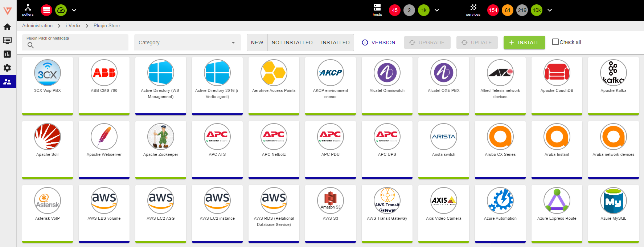Select APC ATS plugin

click(217, 150)
